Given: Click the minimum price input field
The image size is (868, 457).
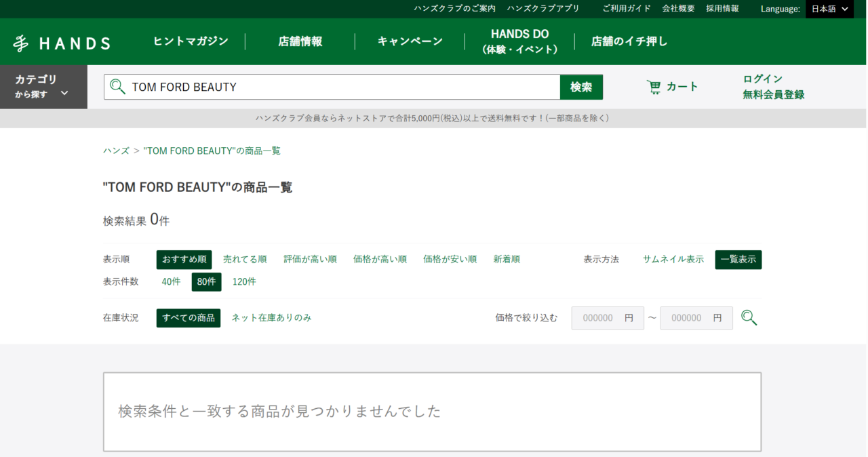Looking at the screenshot, I should point(608,318).
